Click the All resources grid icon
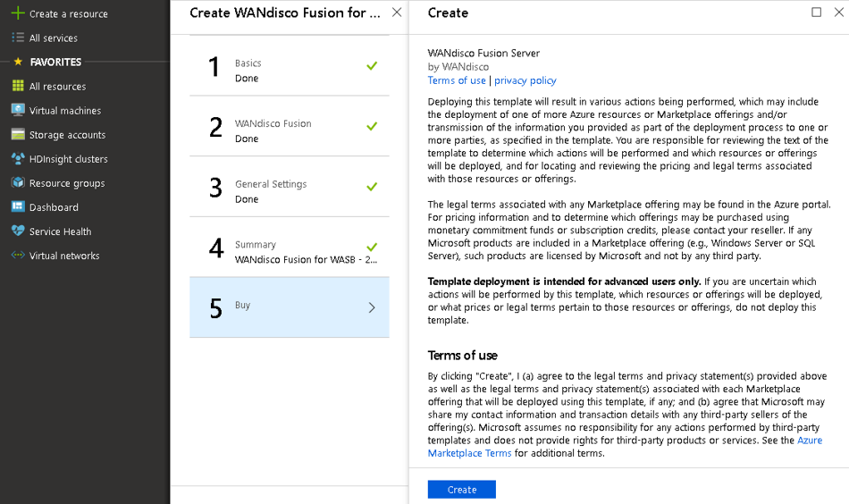The image size is (849, 504). click(18, 86)
